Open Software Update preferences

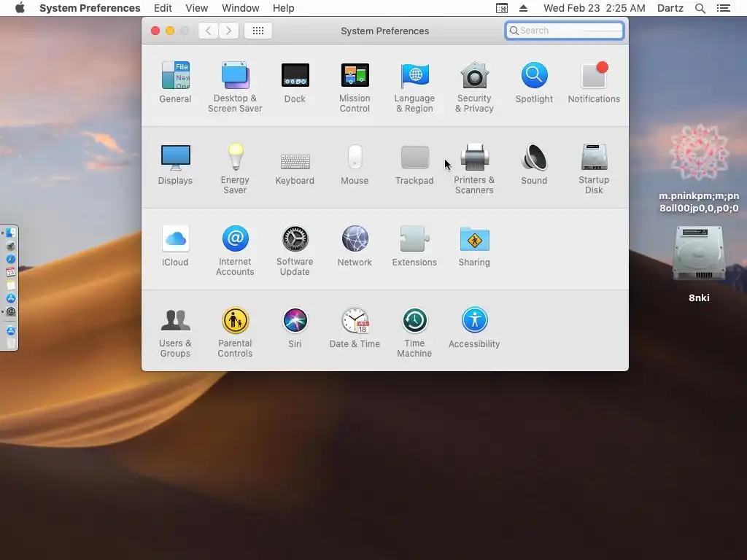pyautogui.click(x=295, y=251)
